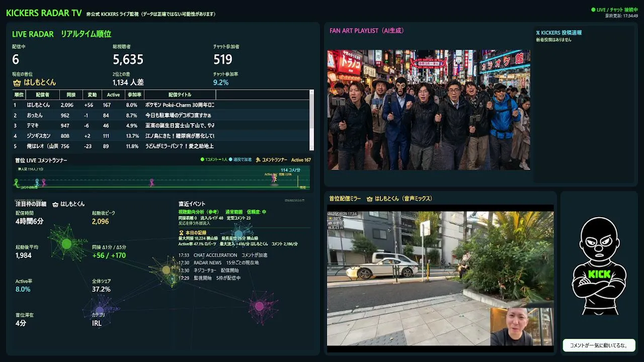The width and height of the screenshot is (644, 362).
Task: Click the 37.2% overall share value
Action: pos(101,290)
